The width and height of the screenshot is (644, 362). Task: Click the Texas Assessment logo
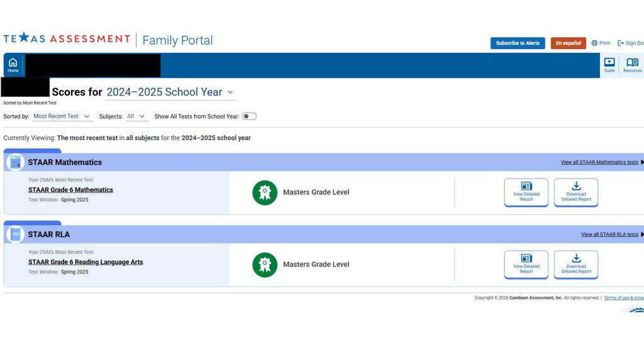pyautogui.click(x=67, y=38)
